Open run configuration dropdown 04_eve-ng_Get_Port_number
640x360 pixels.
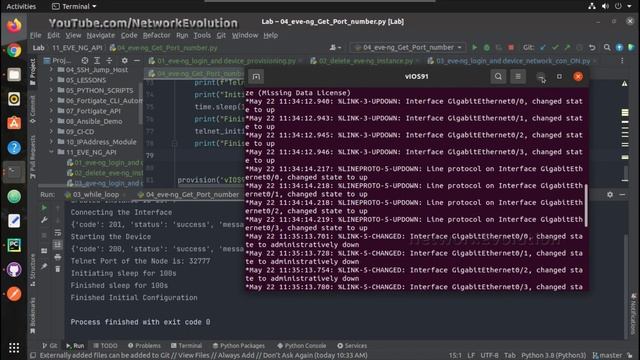(x=409, y=48)
